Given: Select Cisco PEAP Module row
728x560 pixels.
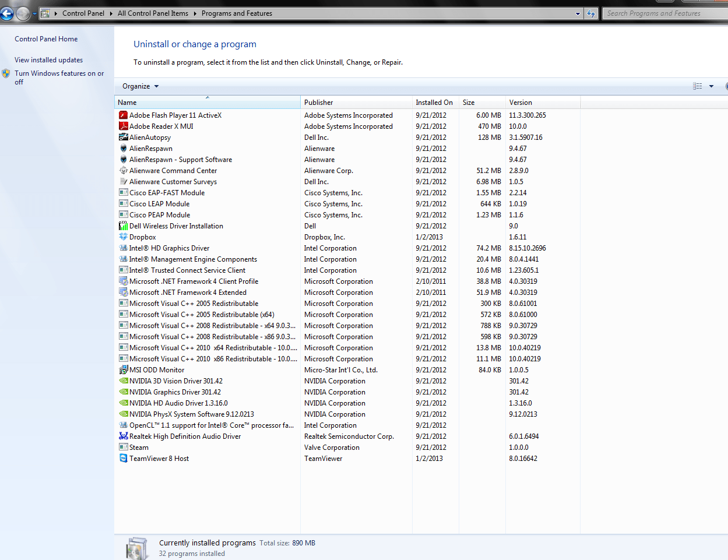Looking at the screenshot, I should pyautogui.click(x=348, y=215).
